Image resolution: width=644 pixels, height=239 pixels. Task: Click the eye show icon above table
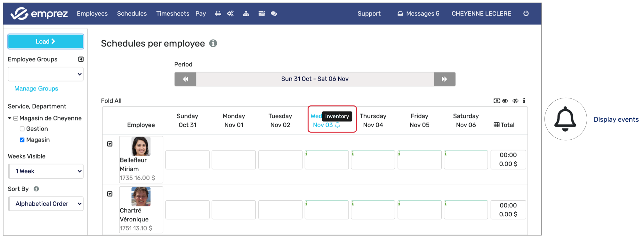[x=505, y=101]
